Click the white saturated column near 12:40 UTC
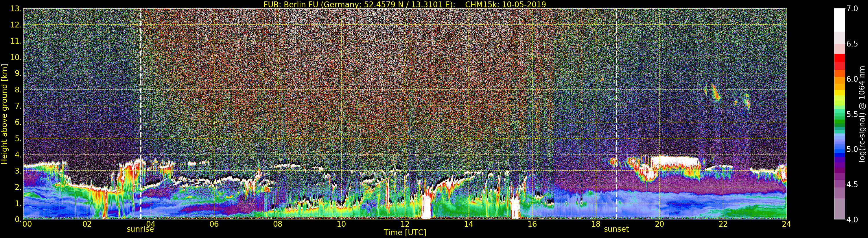The width and height of the screenshot is (868, 238). [426, 209]
